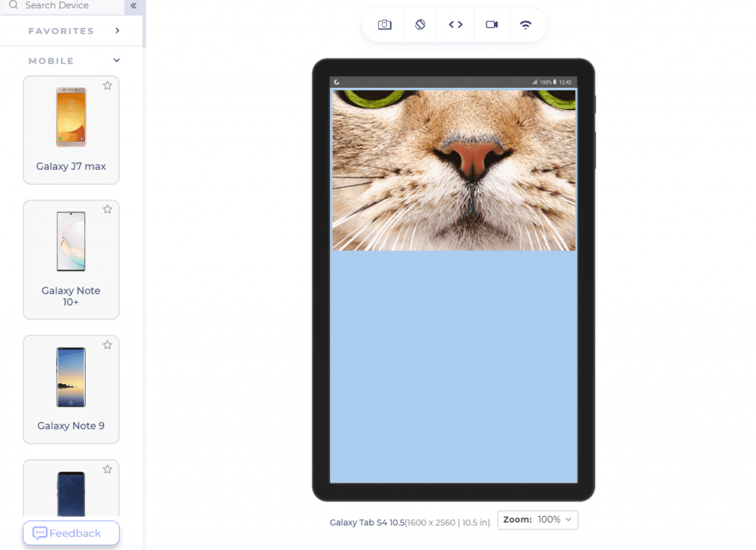Screen dimensions: 756x550
Task: Capture a screenshot with the camera icon
Action: [384, 24]
